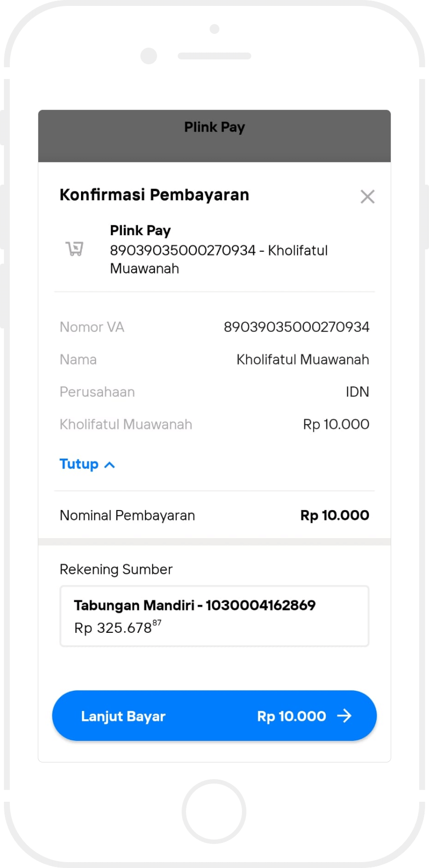Click the Perusahaan value IDN
Viewport: 429px width, 868px height.
coord(357,392)
